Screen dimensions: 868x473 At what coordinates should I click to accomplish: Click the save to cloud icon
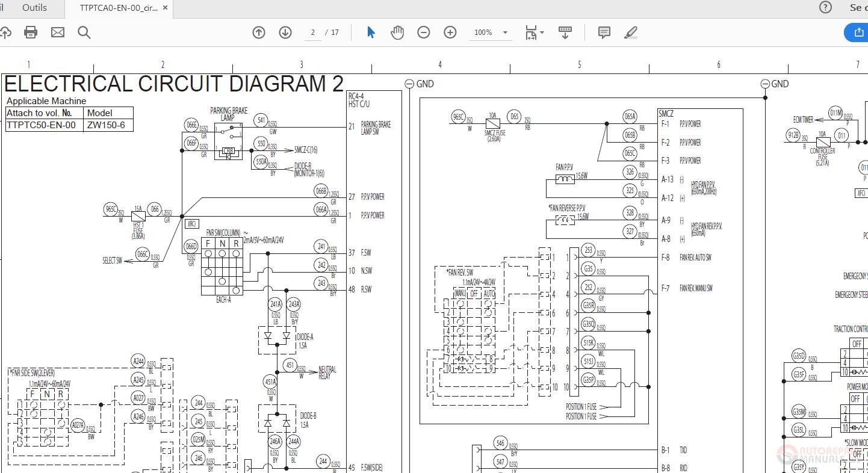(x=6, y=32)
